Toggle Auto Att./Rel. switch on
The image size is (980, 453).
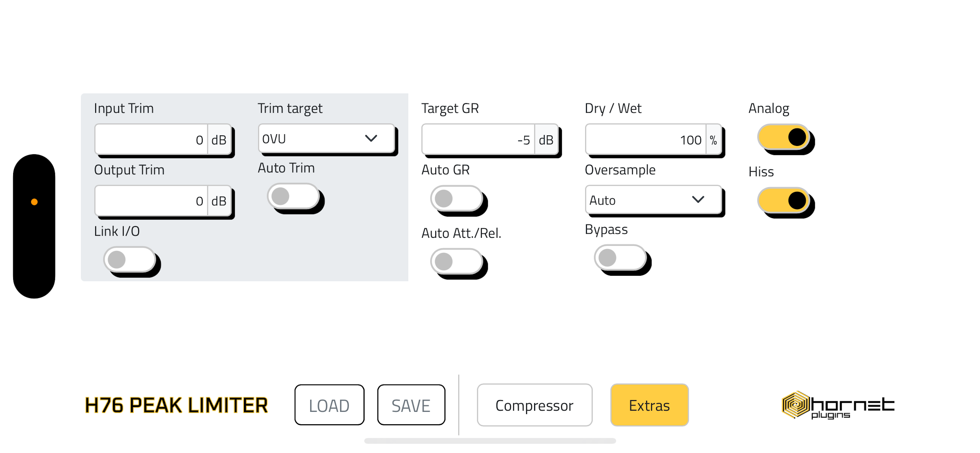click(456, 262)
